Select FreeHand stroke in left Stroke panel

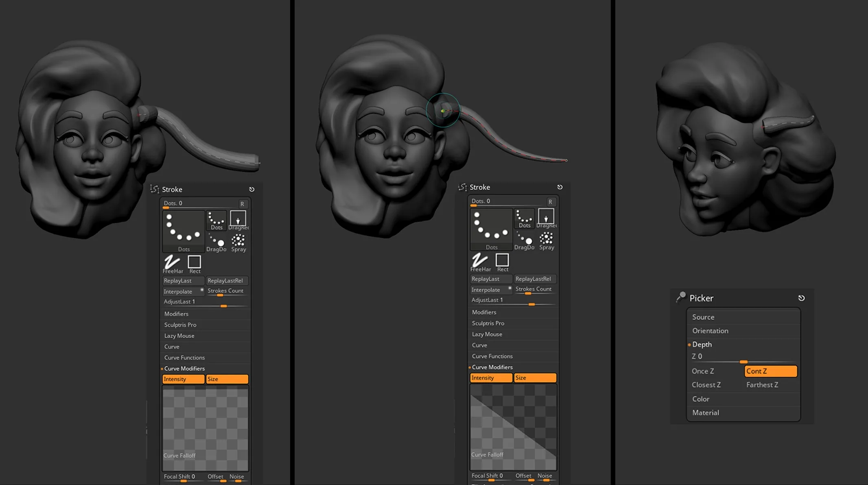pyautogui.click(x=173, y=264)
